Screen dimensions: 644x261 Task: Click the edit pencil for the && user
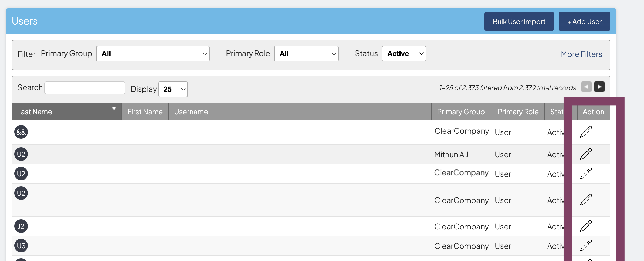(x=586, y=132)
